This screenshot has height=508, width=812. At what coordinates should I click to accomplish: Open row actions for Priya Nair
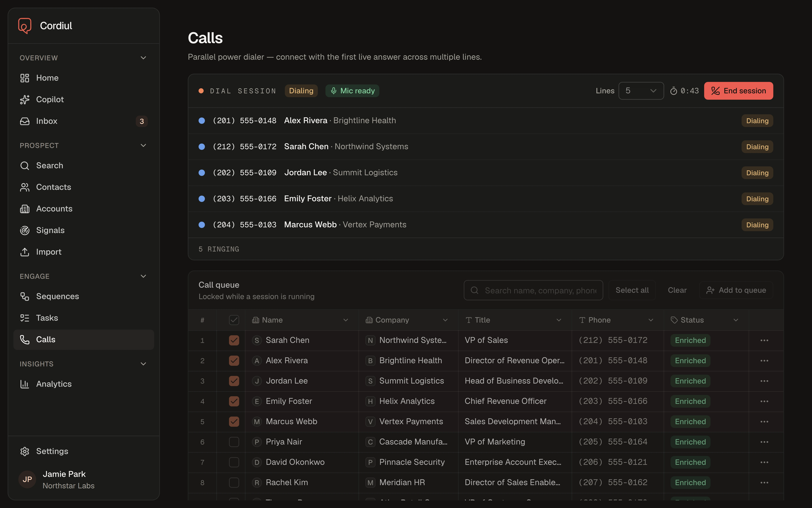[x=764, y=442]
